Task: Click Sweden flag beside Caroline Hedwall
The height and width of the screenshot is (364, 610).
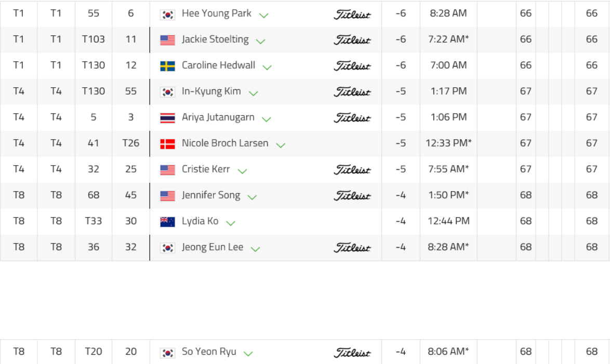Action: [x=167, y=66]
